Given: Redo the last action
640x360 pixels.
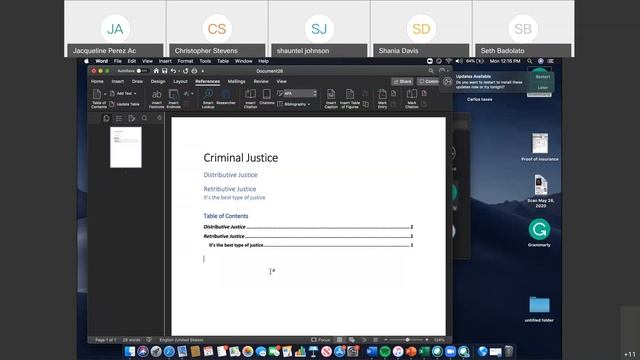Looking at the screenshot, I should tap(186, 71).
